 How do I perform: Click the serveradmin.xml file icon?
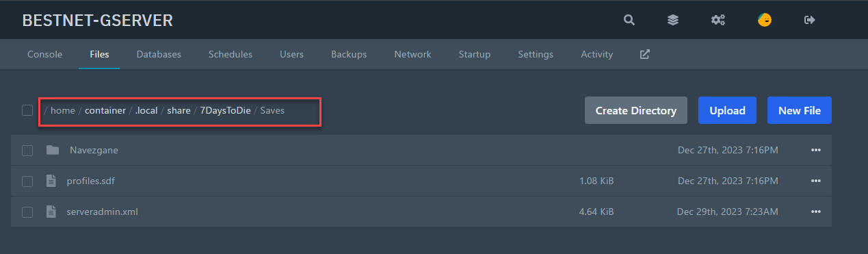click(51, 212)
